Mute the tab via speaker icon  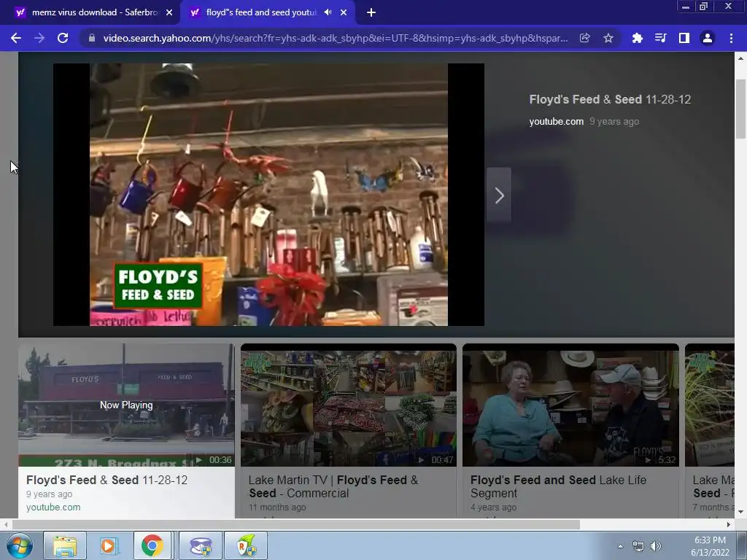point(328,12)
